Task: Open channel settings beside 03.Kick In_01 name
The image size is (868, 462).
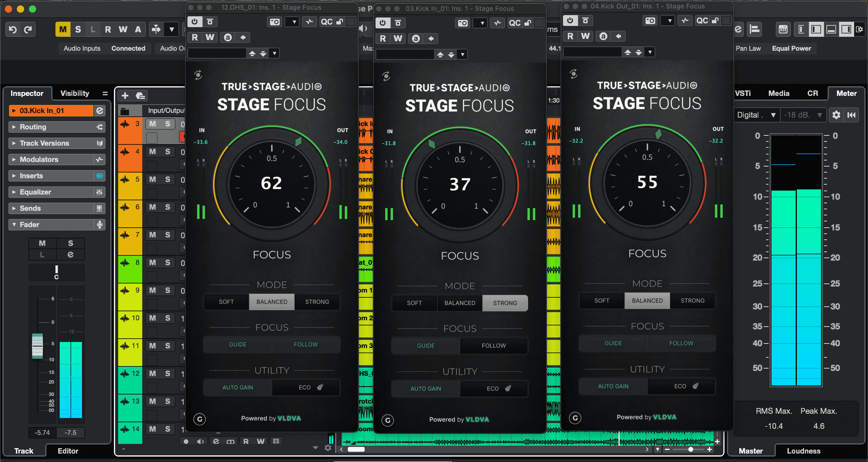Action: [x=100, y=111]
